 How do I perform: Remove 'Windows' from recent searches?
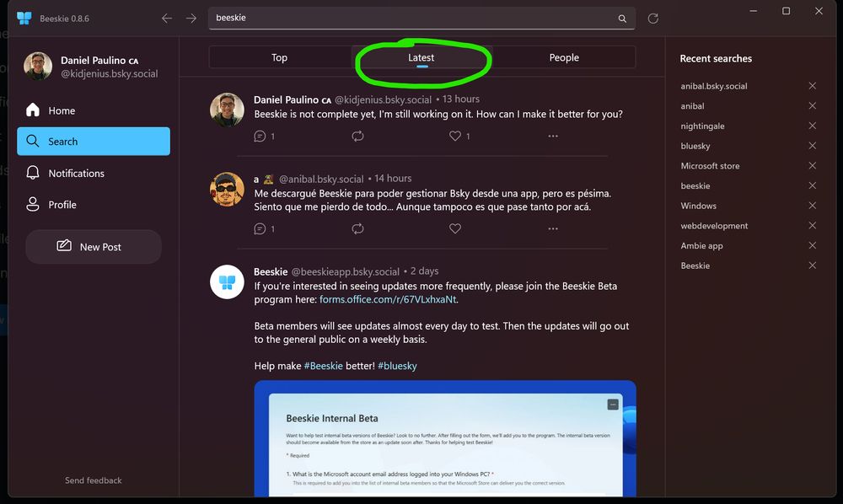click(813, 206)
